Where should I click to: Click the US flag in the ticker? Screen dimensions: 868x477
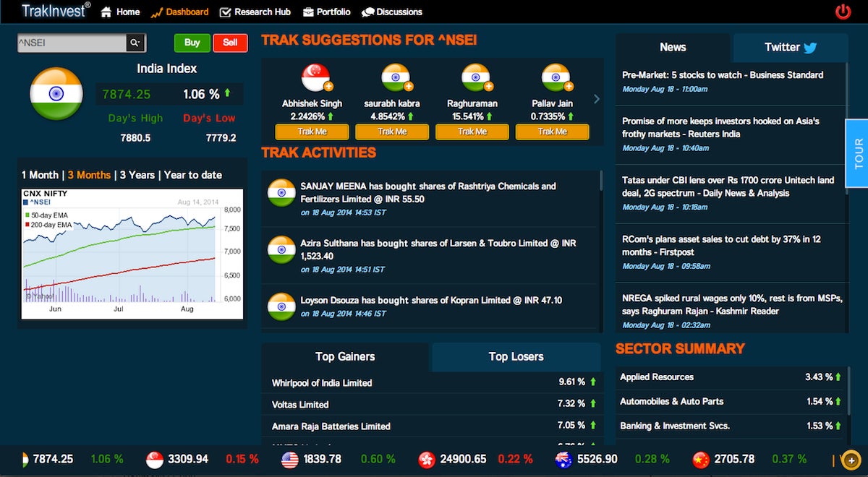click(290, 459)
